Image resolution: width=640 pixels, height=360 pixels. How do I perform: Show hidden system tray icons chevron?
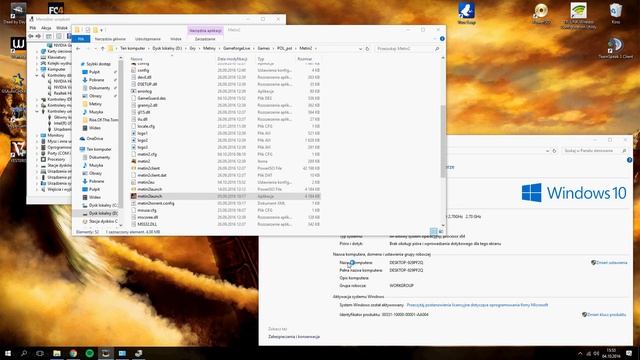point(580,353)
